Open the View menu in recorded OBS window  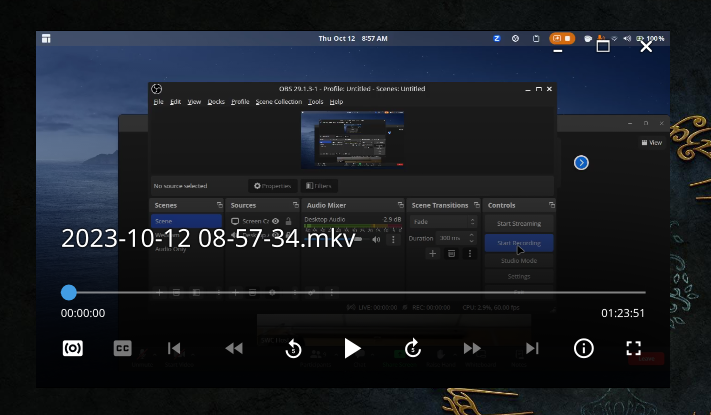[x=194, y=102]
